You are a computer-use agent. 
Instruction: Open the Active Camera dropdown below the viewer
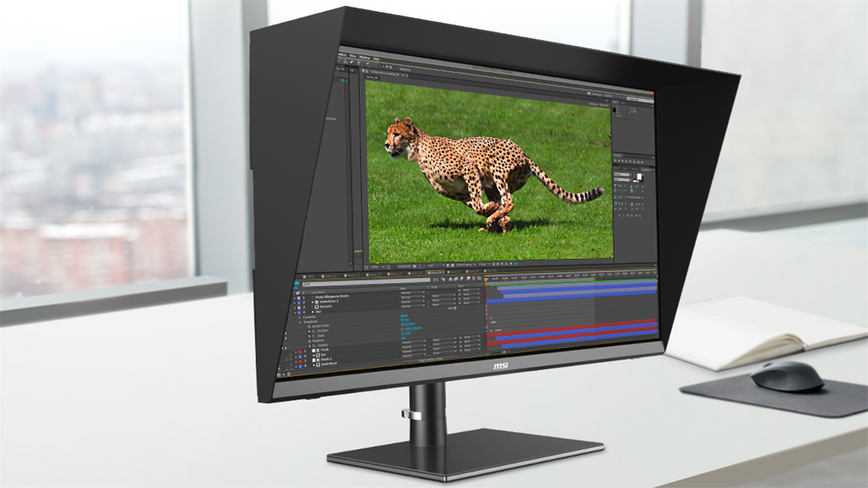(466, 264)
